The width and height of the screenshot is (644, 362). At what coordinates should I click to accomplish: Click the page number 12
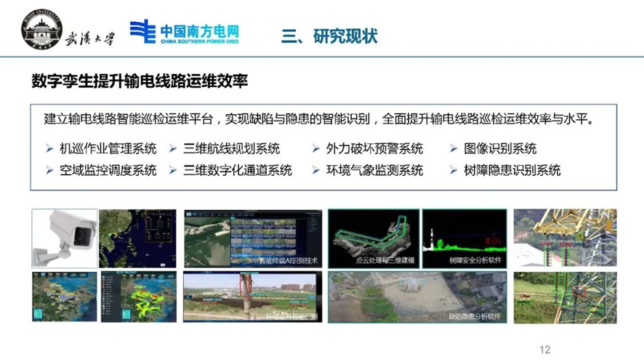coord(544,350)
